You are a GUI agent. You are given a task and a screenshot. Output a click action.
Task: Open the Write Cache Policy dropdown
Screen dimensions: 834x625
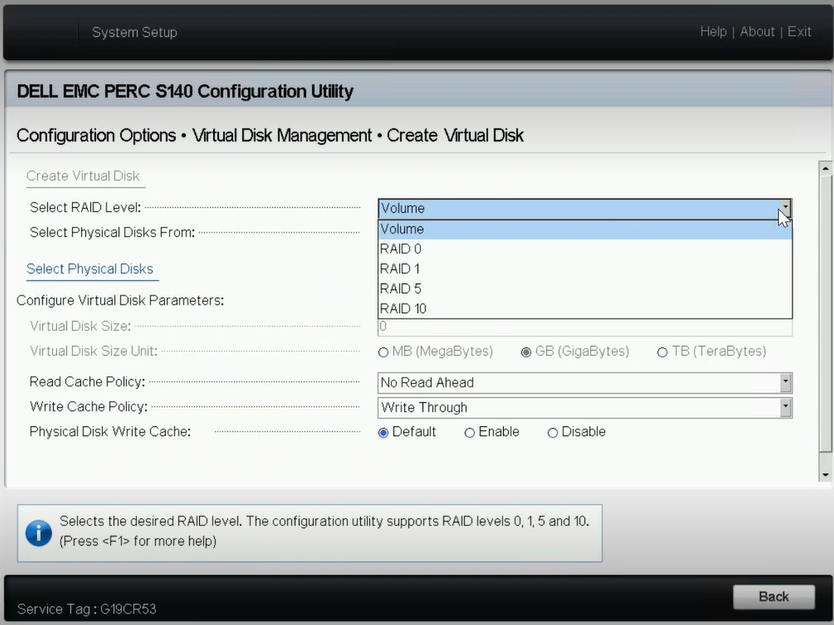pyautogui.click(x=585, y=407)
